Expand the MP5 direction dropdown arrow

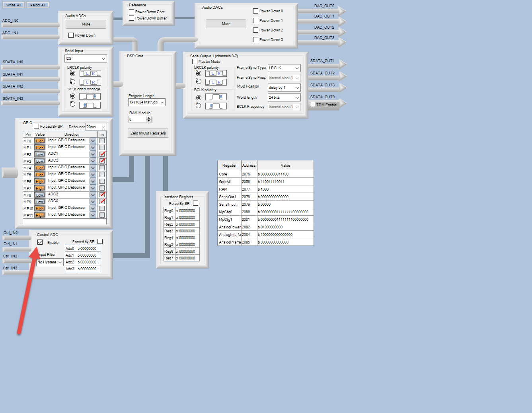93,174
